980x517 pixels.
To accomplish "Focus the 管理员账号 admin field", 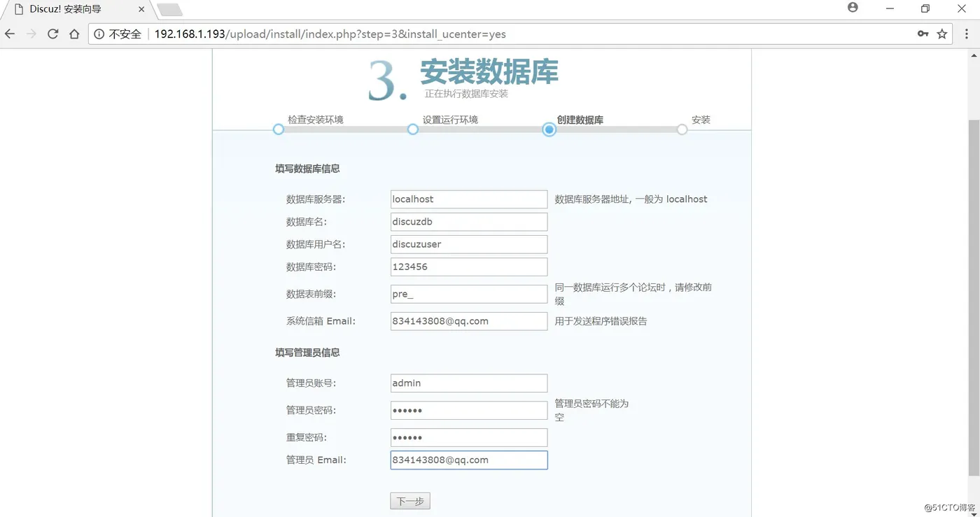I will coord(469,383).
